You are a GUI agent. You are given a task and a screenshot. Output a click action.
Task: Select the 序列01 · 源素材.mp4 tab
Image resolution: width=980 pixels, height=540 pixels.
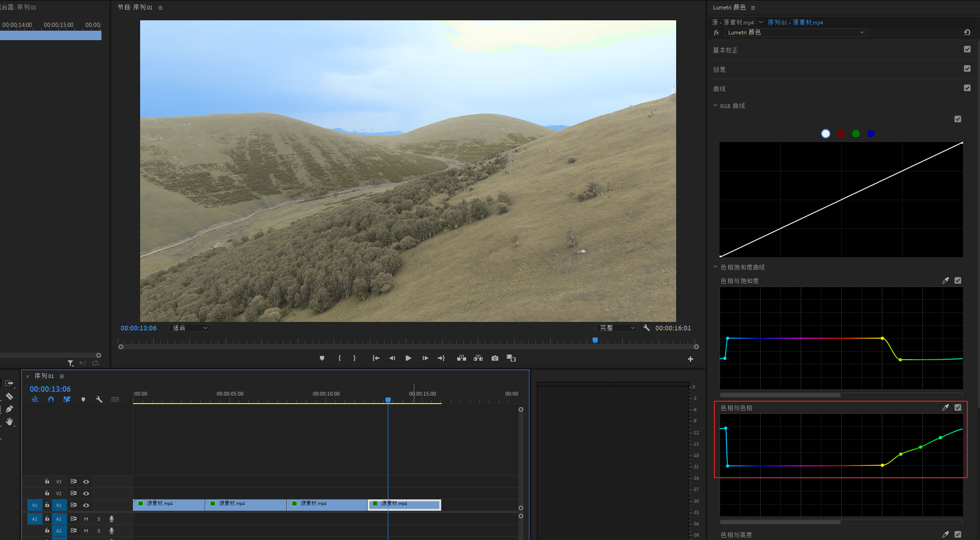coord(795,22)
